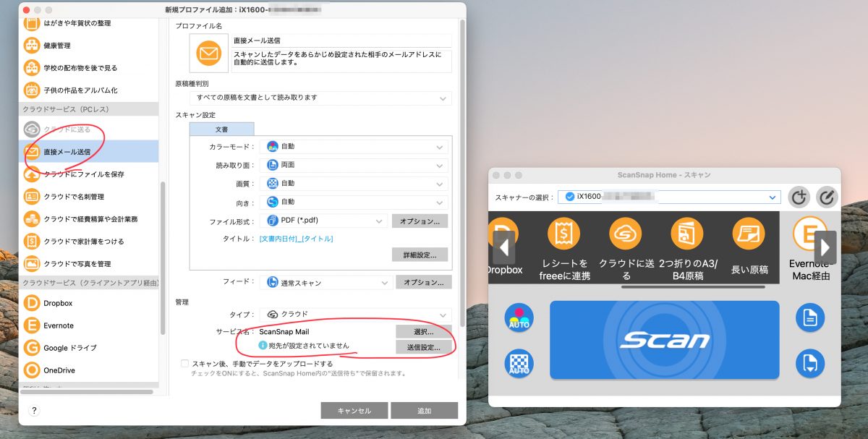Choose the Google ドライブ icon in the template list
The width and height of the screenshot is (868, 439).
tap(32, 348)
